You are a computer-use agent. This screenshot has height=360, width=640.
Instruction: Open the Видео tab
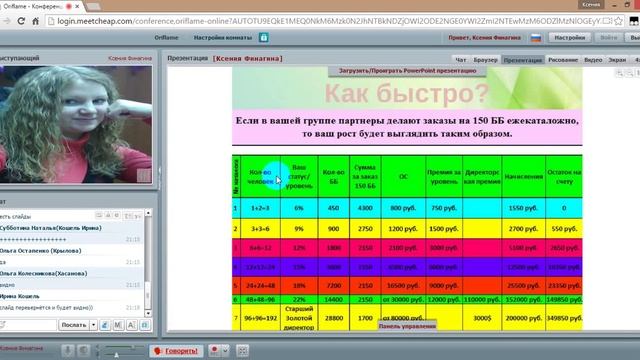point(593,60)
